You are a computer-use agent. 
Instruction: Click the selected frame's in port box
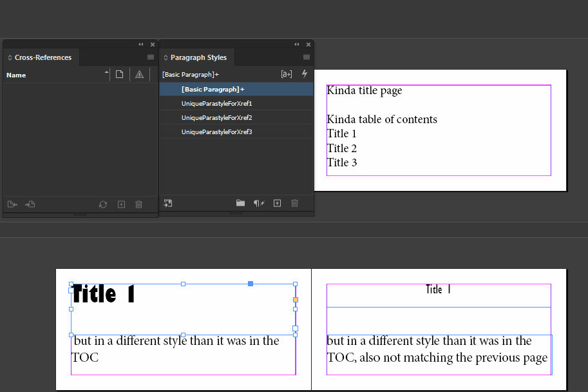click(x=70, y=290)
